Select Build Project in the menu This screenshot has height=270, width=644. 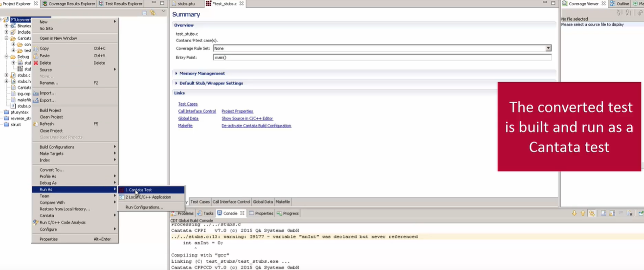pos(75,111)
